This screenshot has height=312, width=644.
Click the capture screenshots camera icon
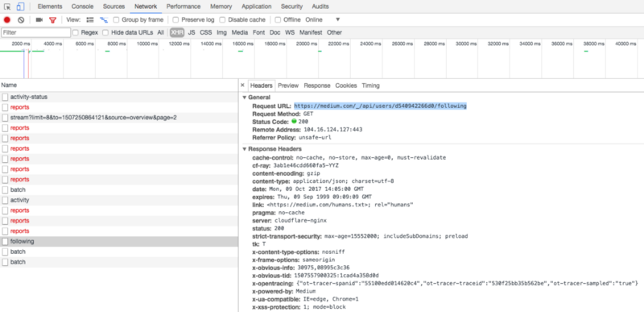pos(39,19)
